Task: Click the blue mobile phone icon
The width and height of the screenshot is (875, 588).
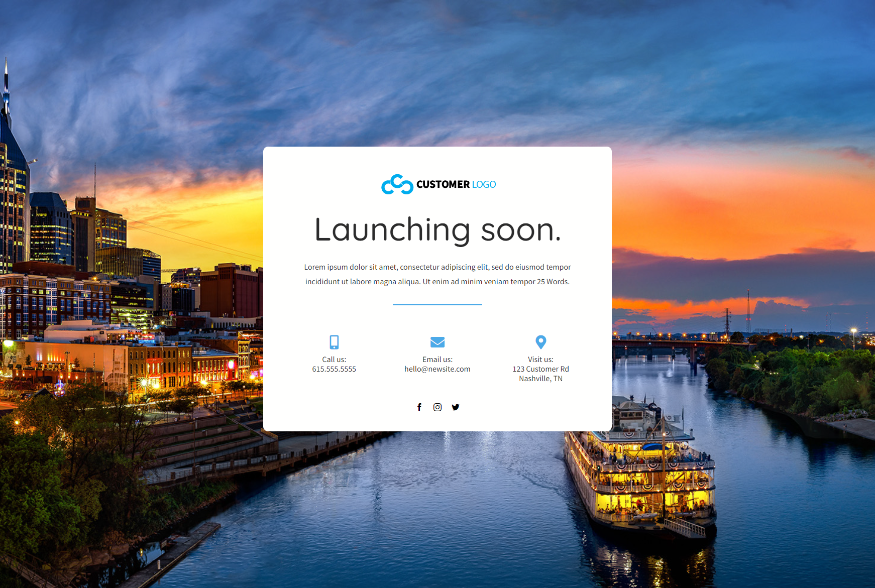Action: point(334,342)
